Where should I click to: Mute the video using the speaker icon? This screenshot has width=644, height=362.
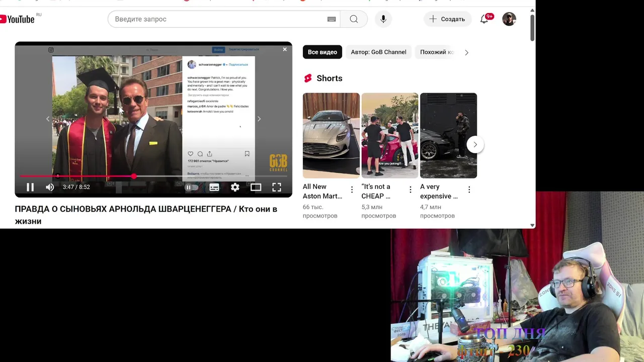click(x=50, y=187)
